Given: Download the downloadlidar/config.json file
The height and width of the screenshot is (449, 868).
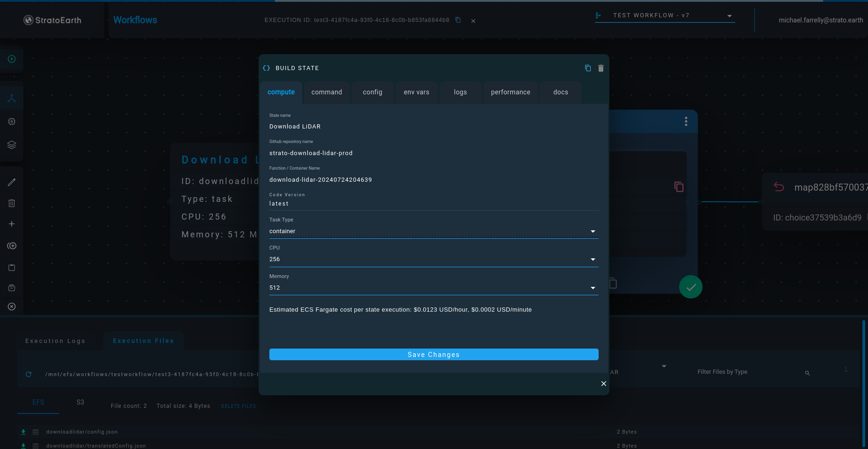Looking at the screenshot, I should click(x=23, y=432).
